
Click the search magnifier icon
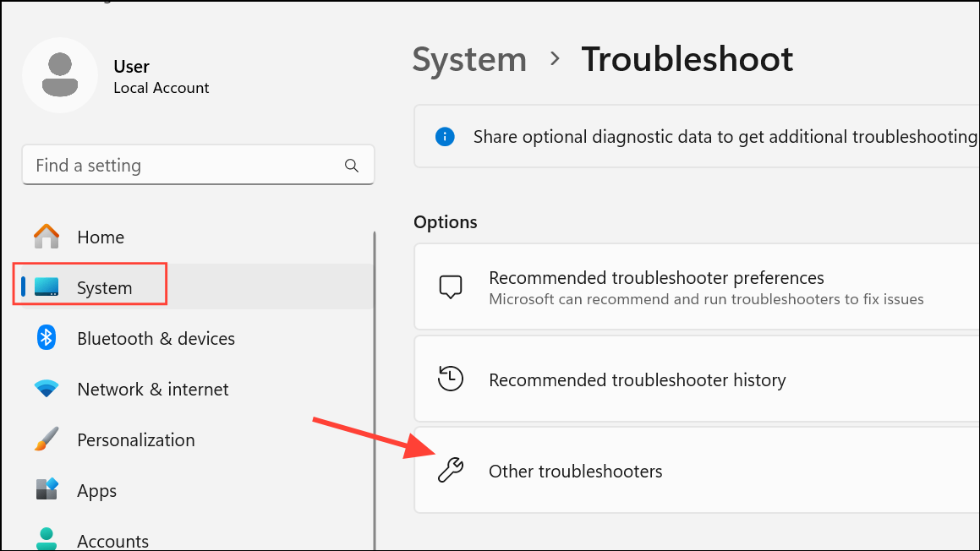tap(352, 166)
